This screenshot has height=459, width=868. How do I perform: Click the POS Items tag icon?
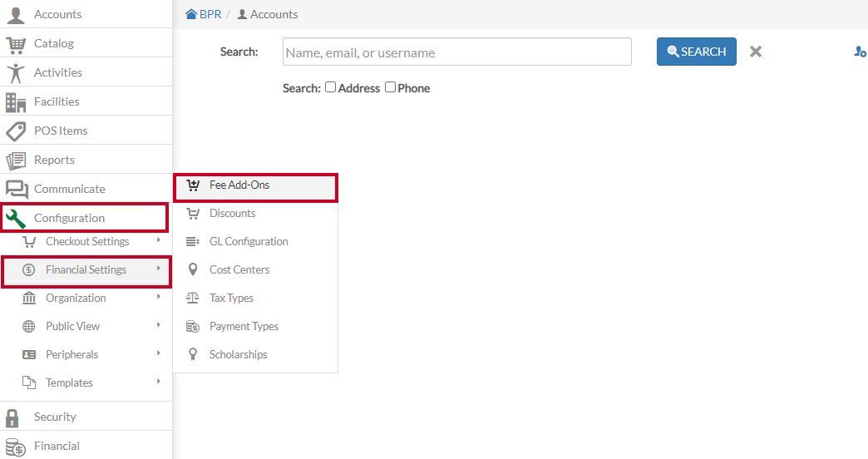(16, 131)
